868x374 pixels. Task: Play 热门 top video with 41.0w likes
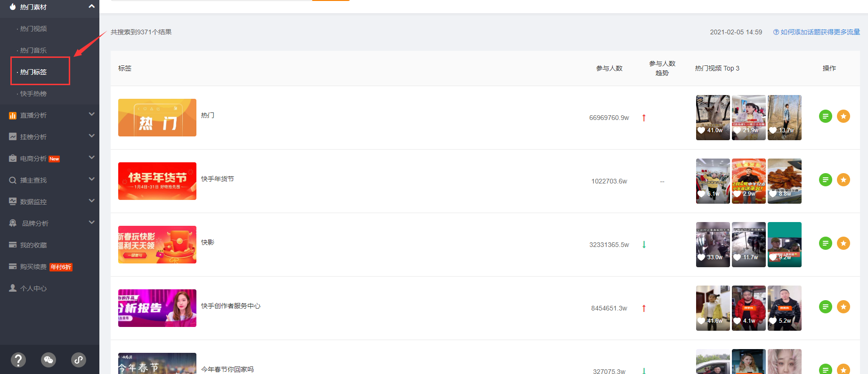click(x=713, y=118)
